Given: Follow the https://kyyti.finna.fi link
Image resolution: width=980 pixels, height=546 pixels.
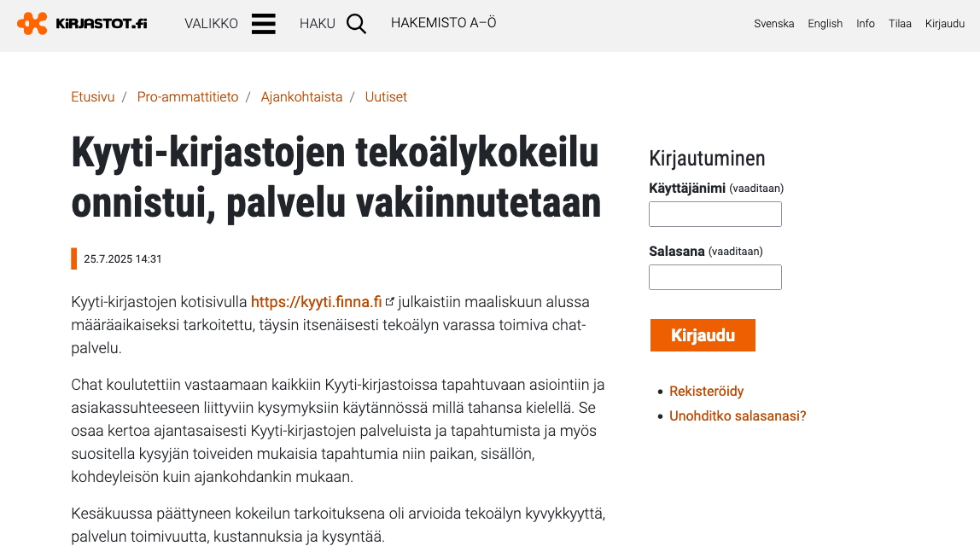Looking at the screenshot, I should pos(316,302).
